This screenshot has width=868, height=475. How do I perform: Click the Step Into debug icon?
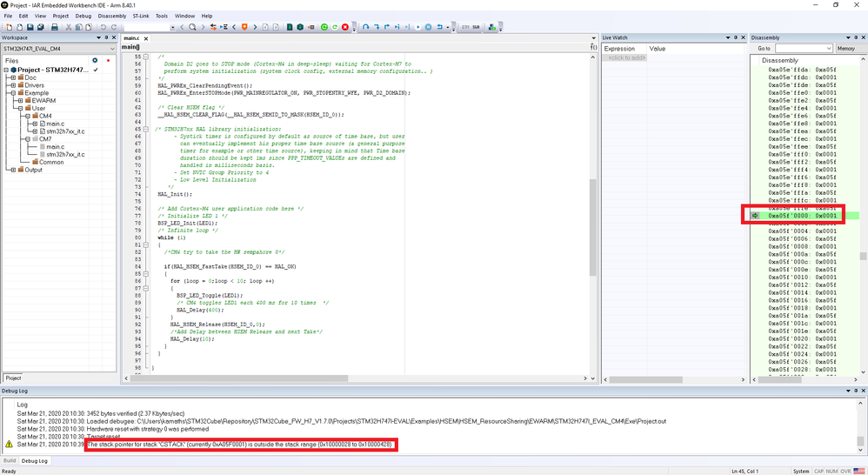tap(377, 27)
